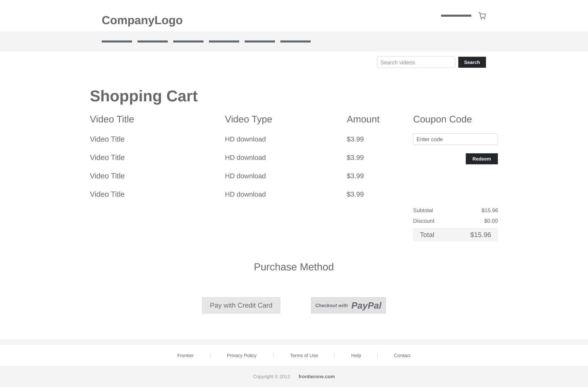
Task: Open the Terms of Use link
Action: 304,355
